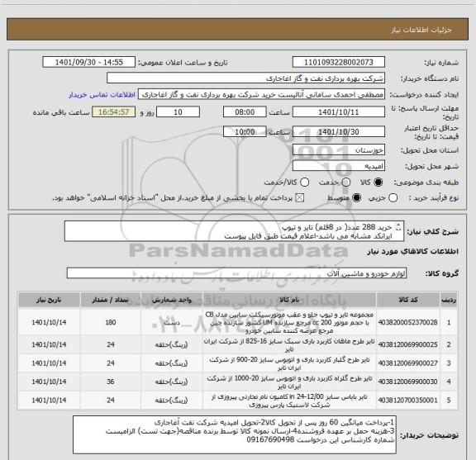Click the request creator name field
The height and width of the screenshot is (460, 476).
click(x=261, y=95)
